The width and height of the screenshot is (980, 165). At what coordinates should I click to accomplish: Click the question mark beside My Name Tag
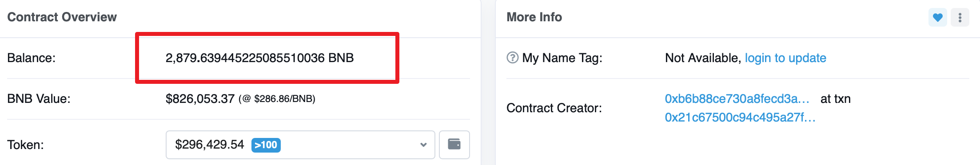click(512, 58)
